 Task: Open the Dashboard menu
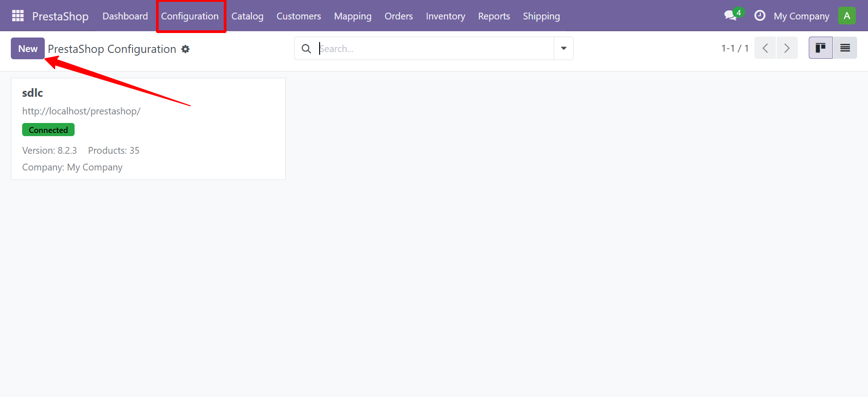pyautogui.click(x=125, y=16)
